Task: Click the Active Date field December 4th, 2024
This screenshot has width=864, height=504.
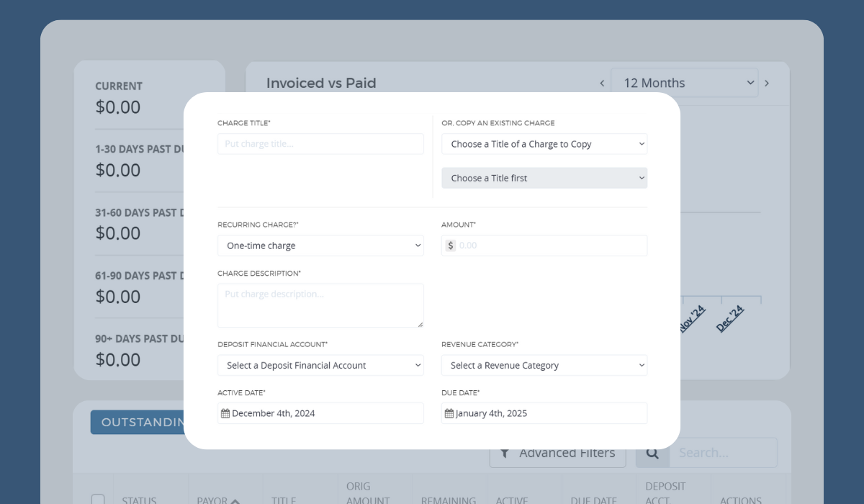Action: point(320,413)
